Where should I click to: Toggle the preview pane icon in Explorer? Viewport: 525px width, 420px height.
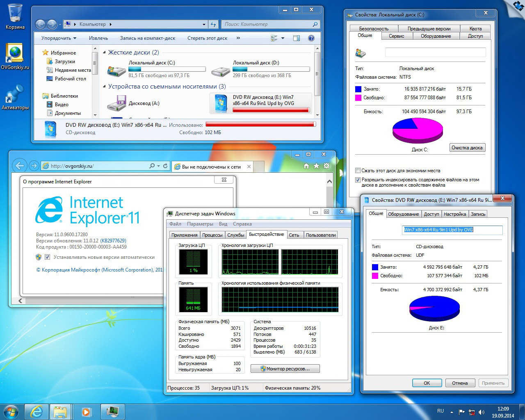[297, 38]
